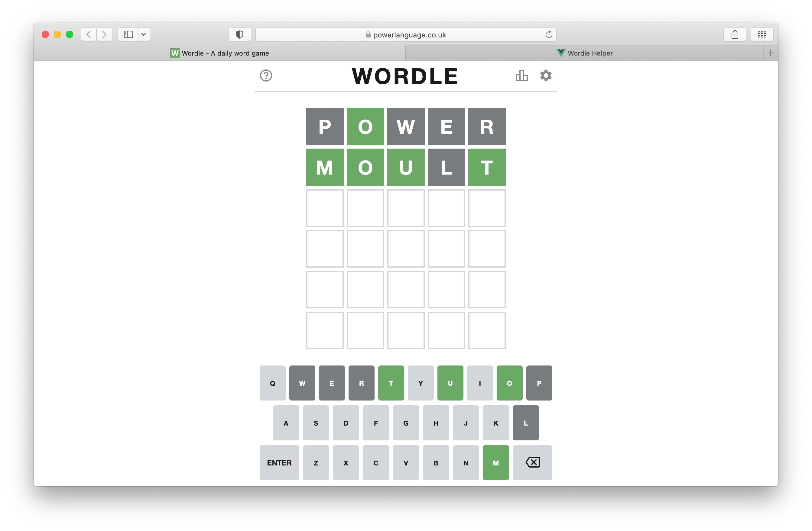The height and width of the screenshot is (531, 812).
Task: Tap the Z key on the keyboard
Action: click(x=316, y=462)
